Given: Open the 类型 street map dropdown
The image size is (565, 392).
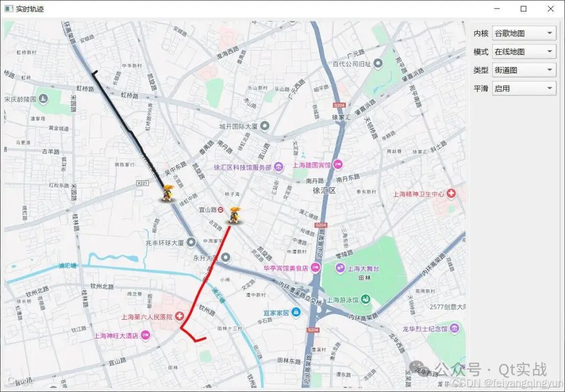Looking at the screenshot, I should pyautogui.click(x=524, y=70).
